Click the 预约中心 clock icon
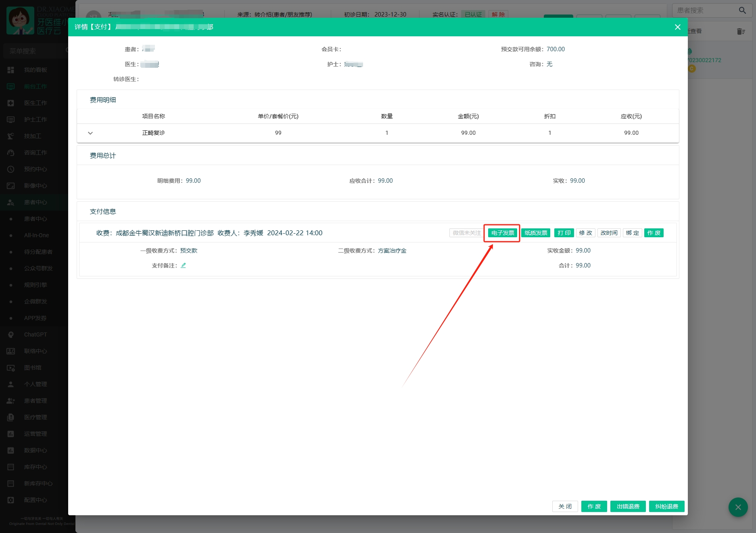 tap(11, 169)
